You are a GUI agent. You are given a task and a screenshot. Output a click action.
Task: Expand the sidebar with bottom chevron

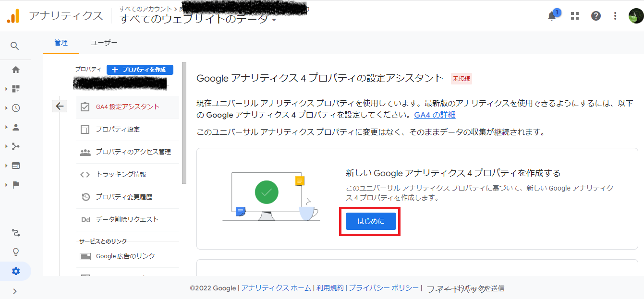click(x=15, y=291)
